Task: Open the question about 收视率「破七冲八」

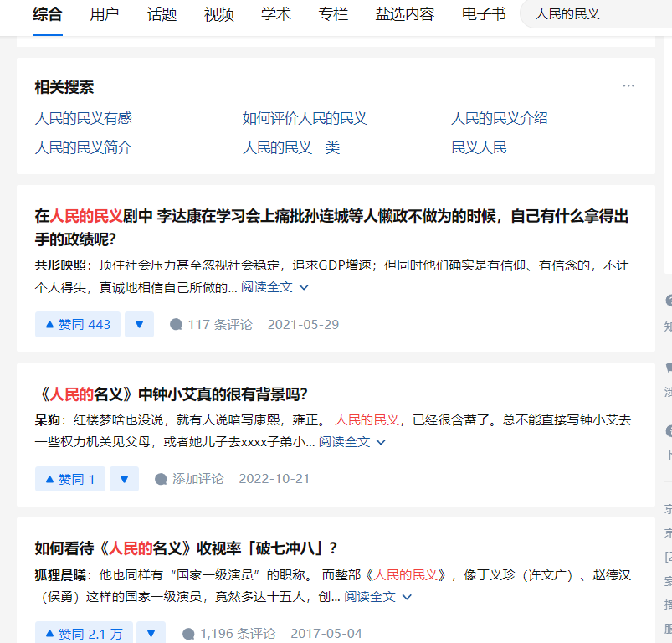Action: tap(187, 548)
